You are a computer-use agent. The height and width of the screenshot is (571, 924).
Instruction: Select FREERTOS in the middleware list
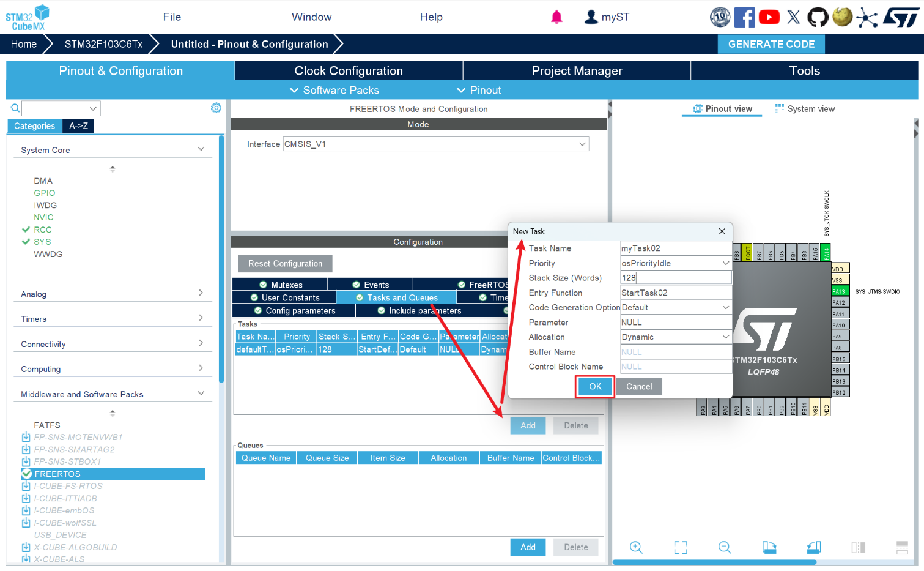click(113, 474)
